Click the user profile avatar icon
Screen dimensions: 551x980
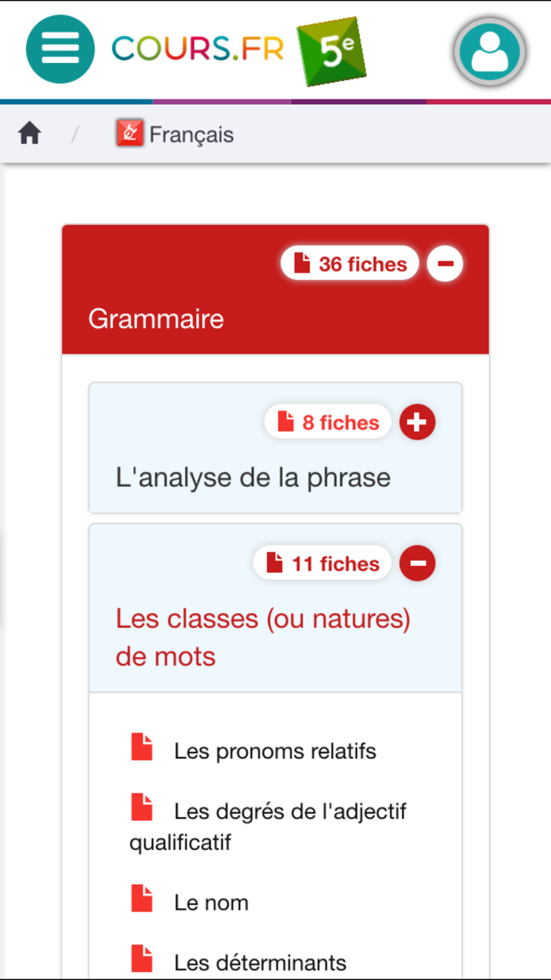[490, 52]
